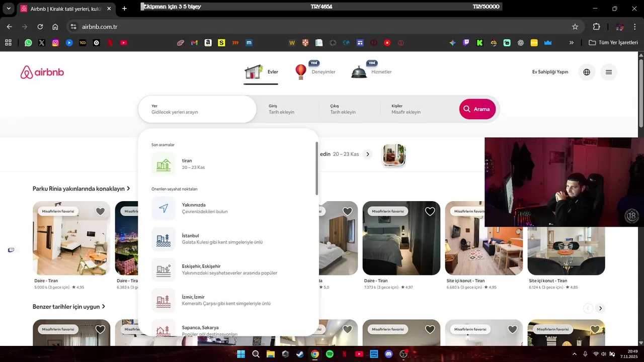The width and height of the screenshot is (644, 362).
Task: Expand Parku Rinia yakınlarında konaklayın section
Action: 82,189
